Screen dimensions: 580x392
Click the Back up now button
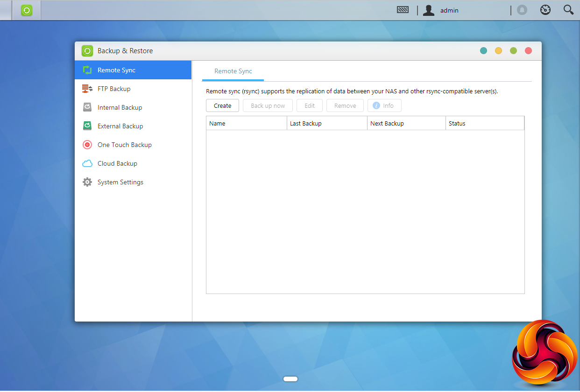268,106
